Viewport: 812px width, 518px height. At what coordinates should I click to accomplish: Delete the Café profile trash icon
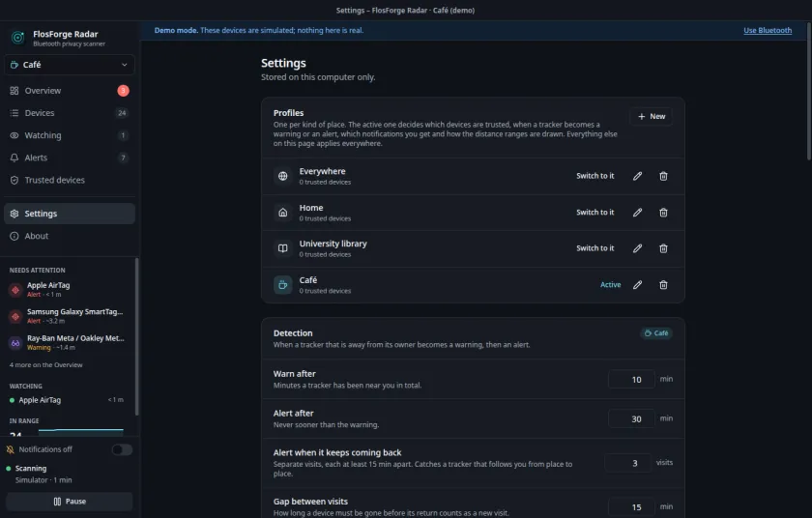[663, 285]
